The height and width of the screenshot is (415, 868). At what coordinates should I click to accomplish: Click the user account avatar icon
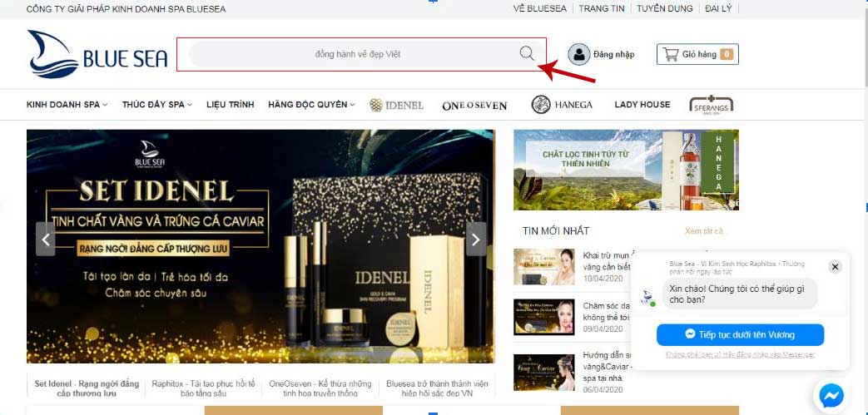[x=578, y=54]
